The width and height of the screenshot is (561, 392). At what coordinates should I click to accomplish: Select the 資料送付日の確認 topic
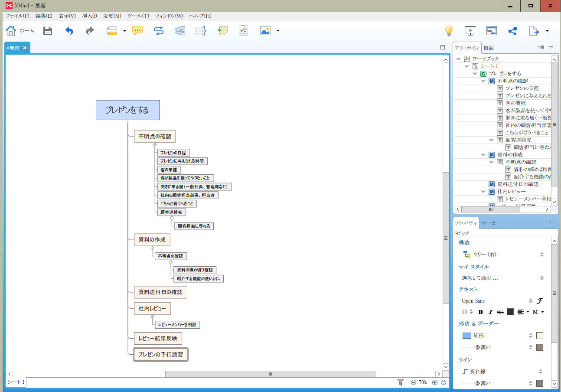click(x=160, y=292)
